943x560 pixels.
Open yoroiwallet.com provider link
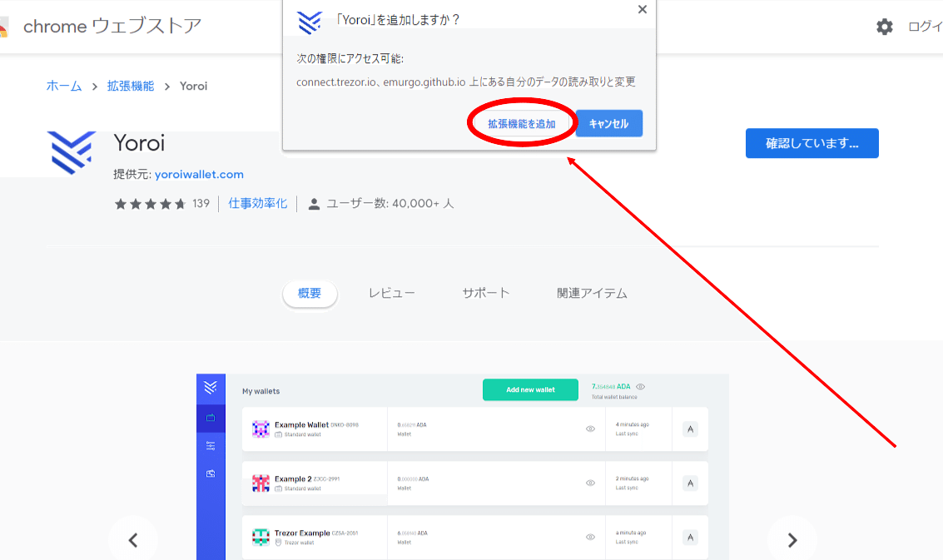(199, 175)
